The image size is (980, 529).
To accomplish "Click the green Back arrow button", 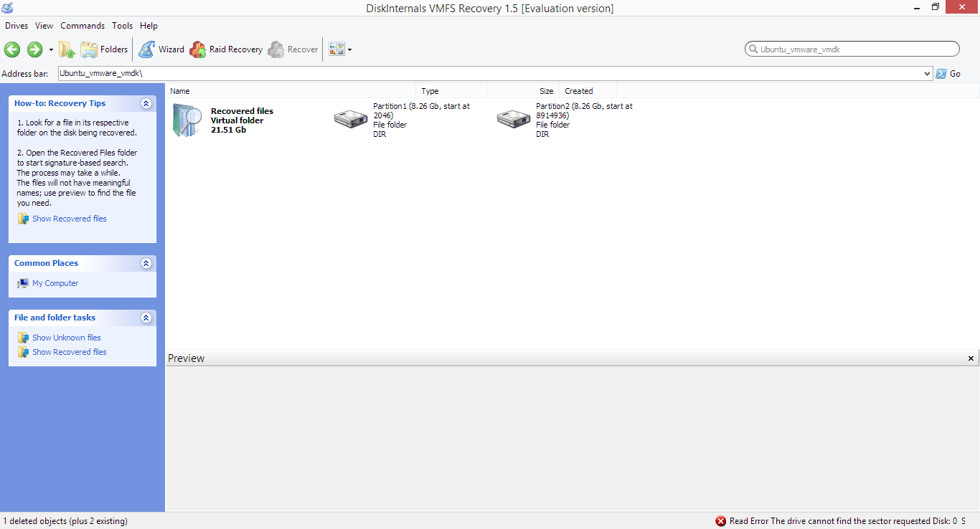I will tap(12, 49).
